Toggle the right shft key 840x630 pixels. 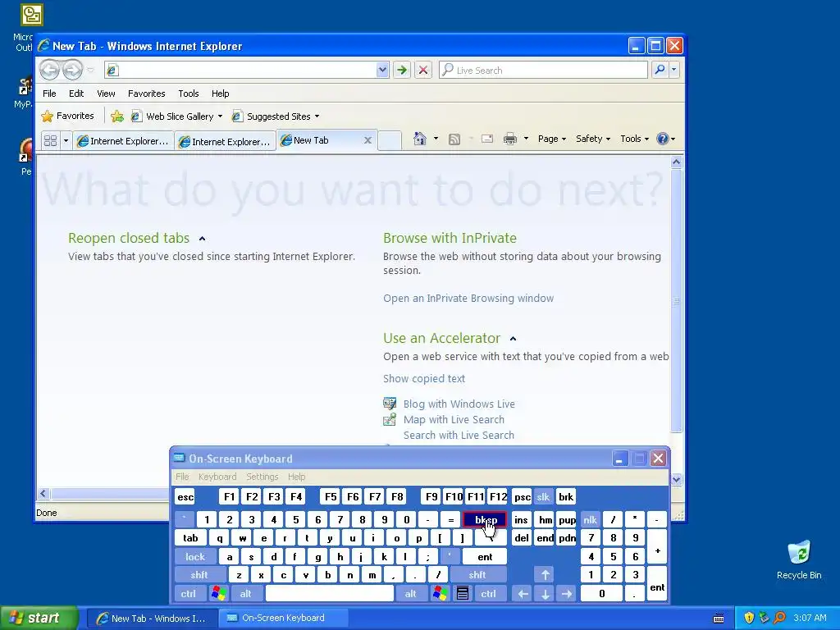click(477, 575)
